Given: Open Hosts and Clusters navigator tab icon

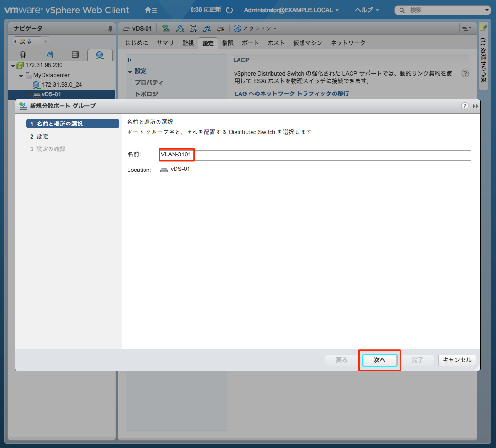Looking at the screenshot, I should point(23,54).
